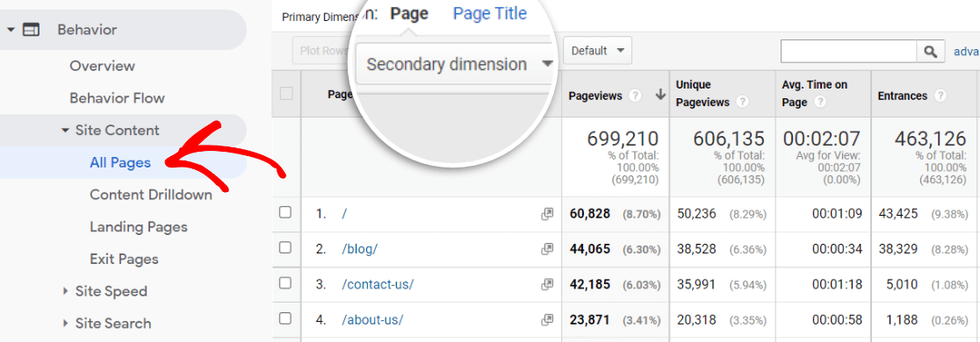The image size is (980, 342).
Task: Click the 23,871 pageviews cell
Action: (590, 319)
